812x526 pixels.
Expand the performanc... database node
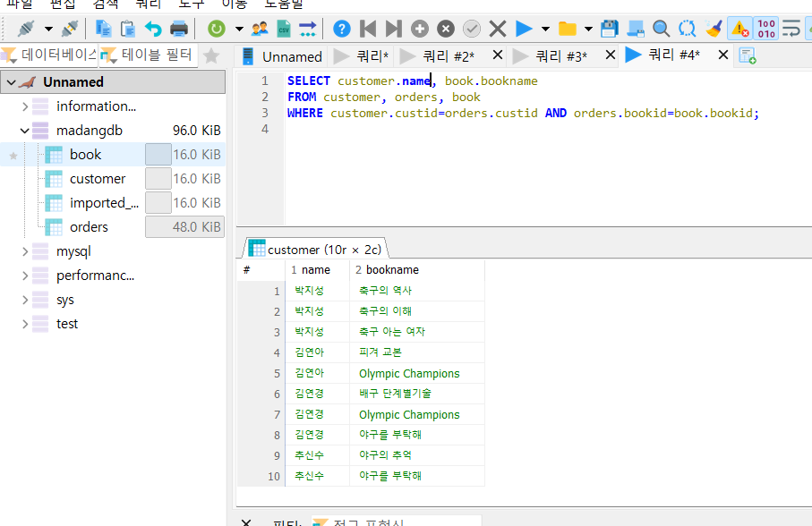click(x=25, y=276)
